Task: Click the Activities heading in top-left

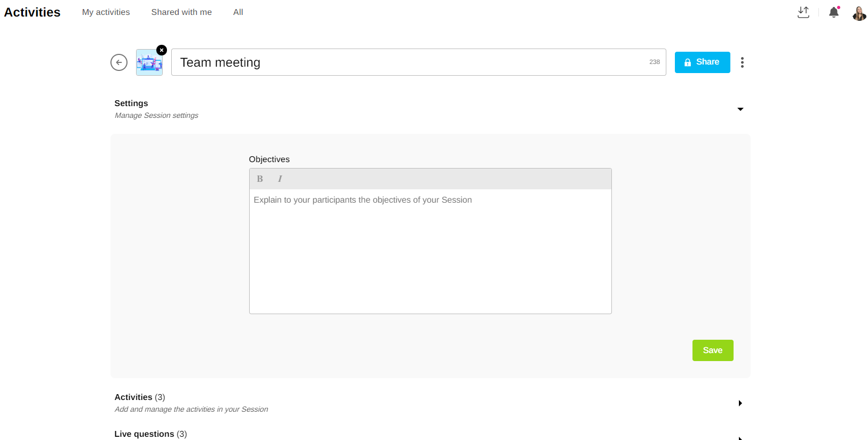Action: (x=33, y=12)
